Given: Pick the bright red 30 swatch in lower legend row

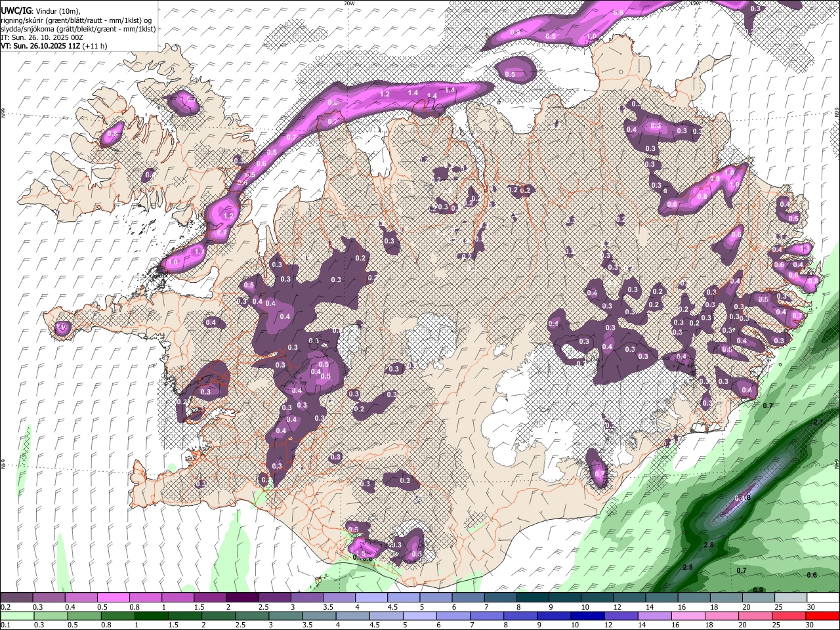Looking at the screenshot, I should (x=822, y=616).
